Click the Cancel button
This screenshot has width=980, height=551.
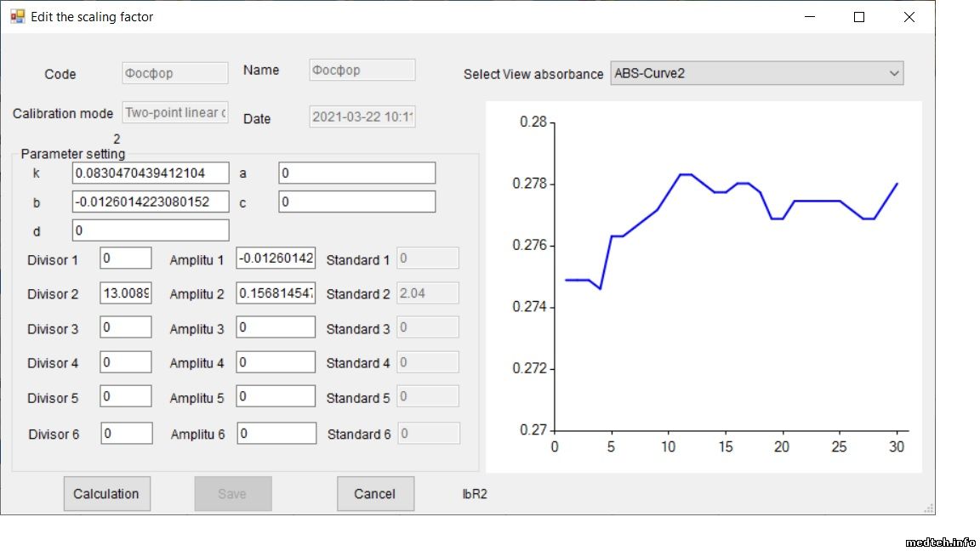(375, 494)
